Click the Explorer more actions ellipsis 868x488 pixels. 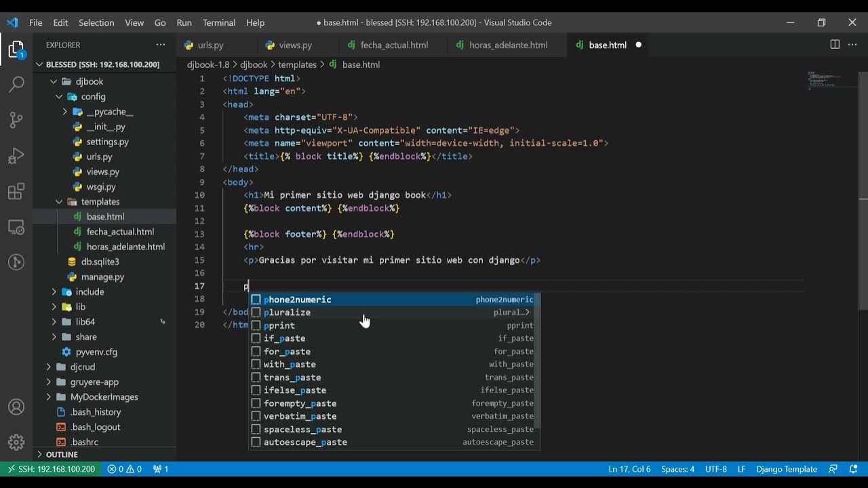161,45
